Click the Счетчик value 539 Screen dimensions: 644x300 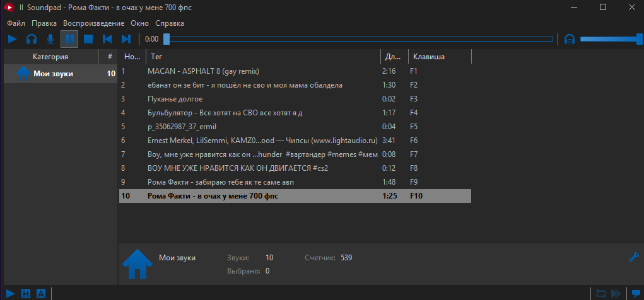346,258
